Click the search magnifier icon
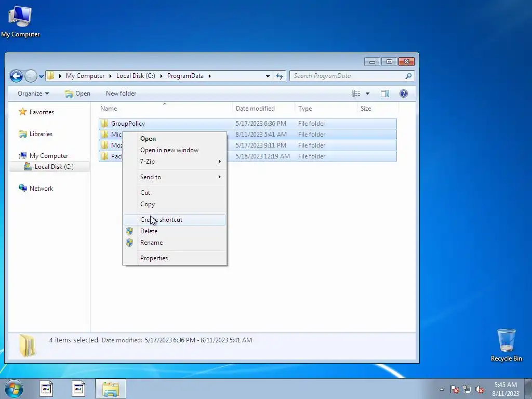532x399 pixels. 408,76
